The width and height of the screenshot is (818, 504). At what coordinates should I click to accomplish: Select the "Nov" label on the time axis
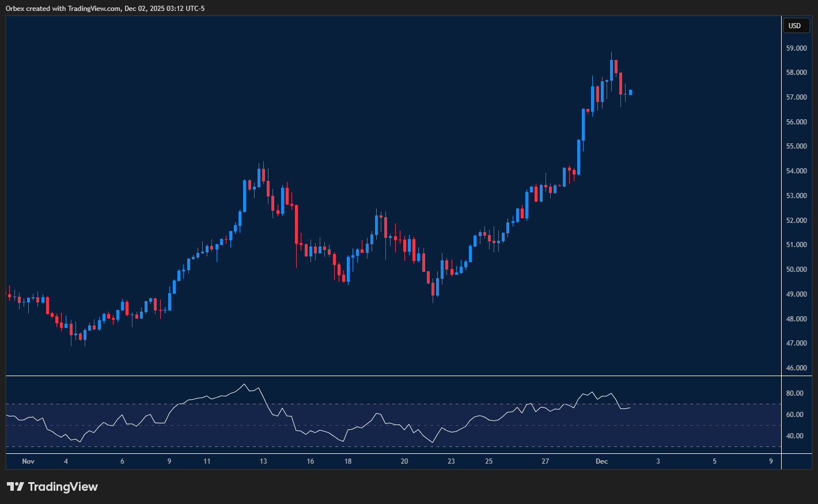28,461
